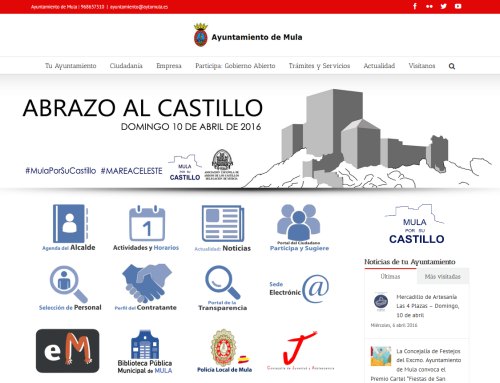500x383 pixels.
Task: Click 'Noticias de tu Ayuntamiento' heading
Action: 410,262
